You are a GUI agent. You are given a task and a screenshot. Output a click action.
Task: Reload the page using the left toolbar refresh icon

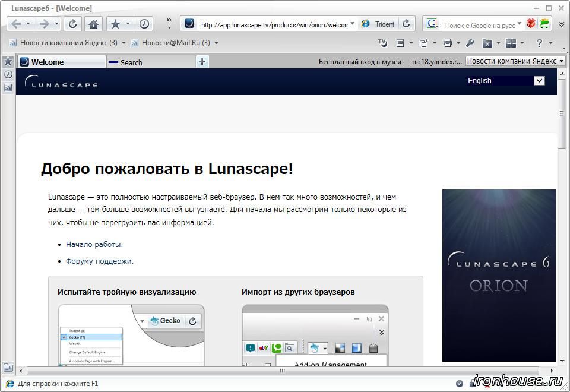72,24
